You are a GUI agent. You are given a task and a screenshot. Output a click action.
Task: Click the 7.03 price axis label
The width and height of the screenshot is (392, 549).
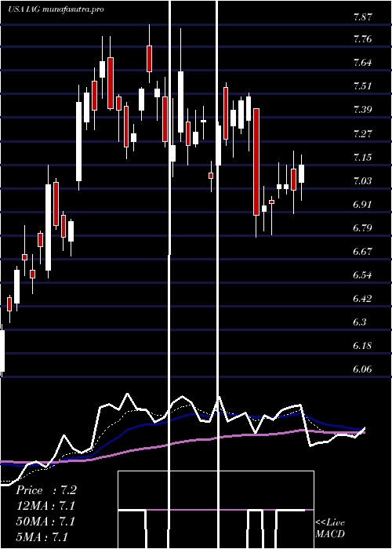click(362, 180)
